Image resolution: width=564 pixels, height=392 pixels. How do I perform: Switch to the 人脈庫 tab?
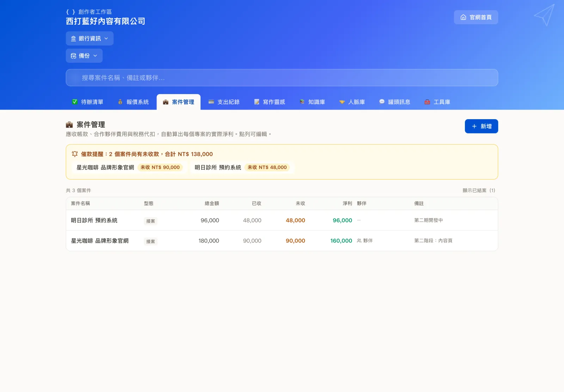[x=352, y=102]
